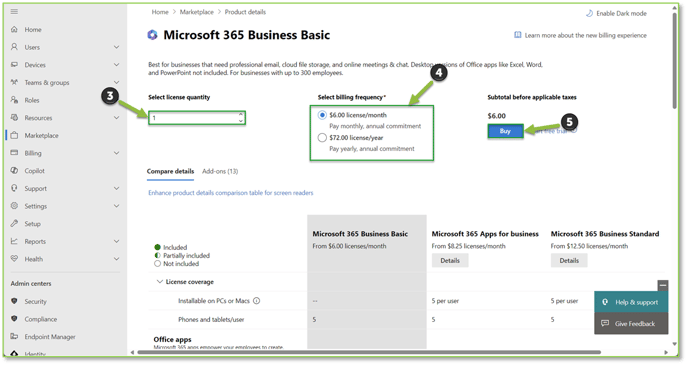
Task: Open Marketplace via its bag icon
Action: coord(14,135)
